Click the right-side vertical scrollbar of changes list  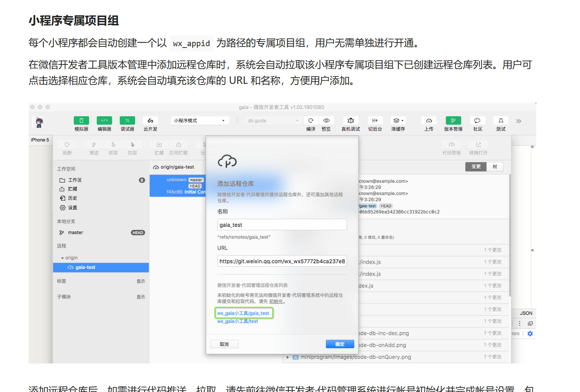(x=510, y=236)
